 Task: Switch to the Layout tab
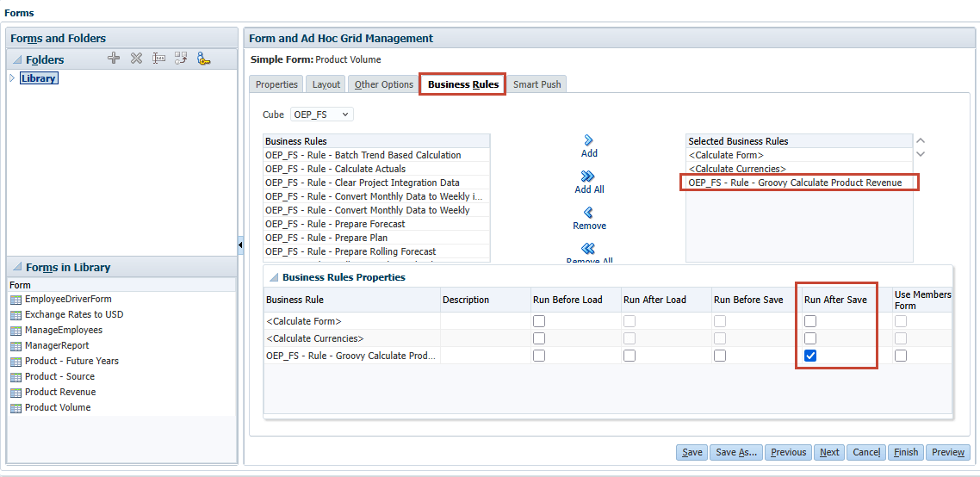(x=326, y=84)
